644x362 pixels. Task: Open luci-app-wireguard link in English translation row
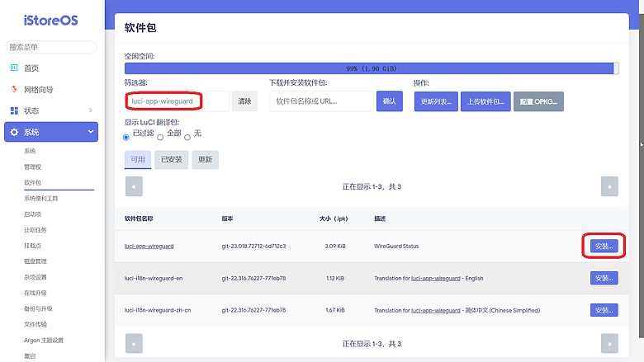tap(436, 278)
